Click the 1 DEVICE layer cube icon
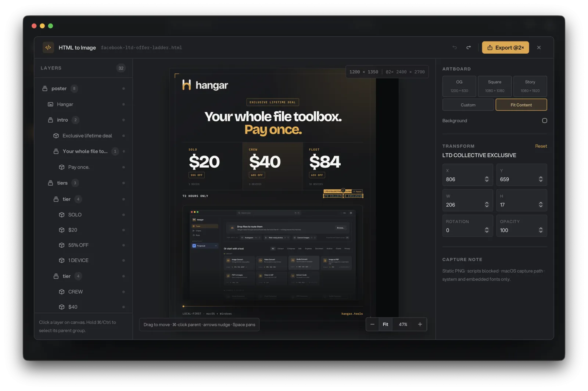Viewport: 588px width, 391px height. tap(62, 261)
